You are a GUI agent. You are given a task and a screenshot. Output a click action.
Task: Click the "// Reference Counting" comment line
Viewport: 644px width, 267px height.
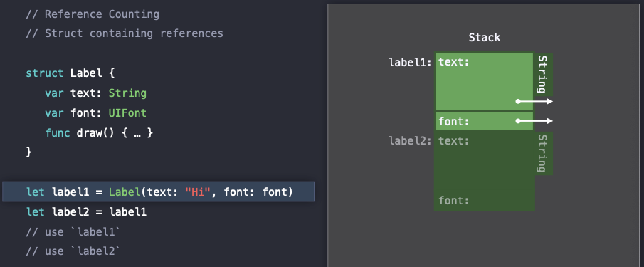tap(93, 14)
